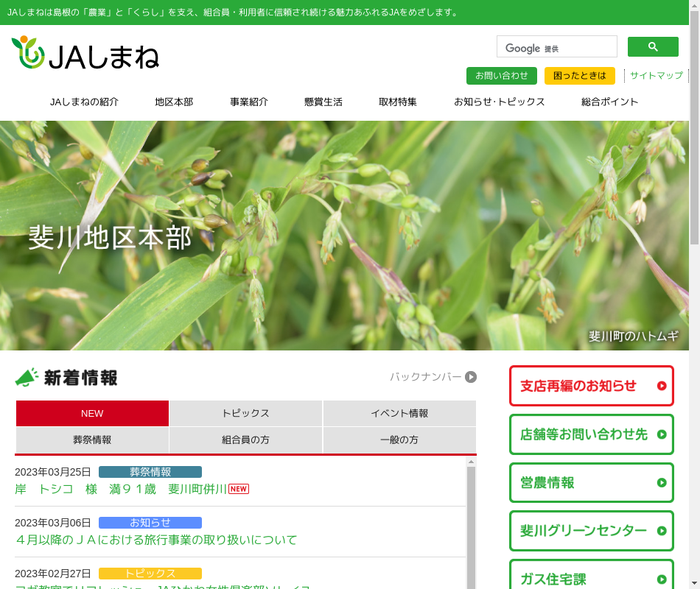Click the megaphone icon beside 新着情報
The image size is (700, 589).
point(27,378)
